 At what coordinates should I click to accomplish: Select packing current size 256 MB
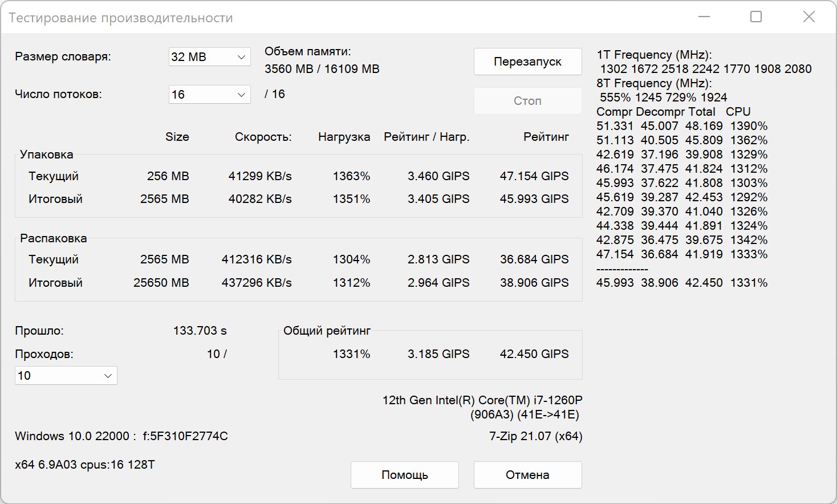(x=168, y=176)
